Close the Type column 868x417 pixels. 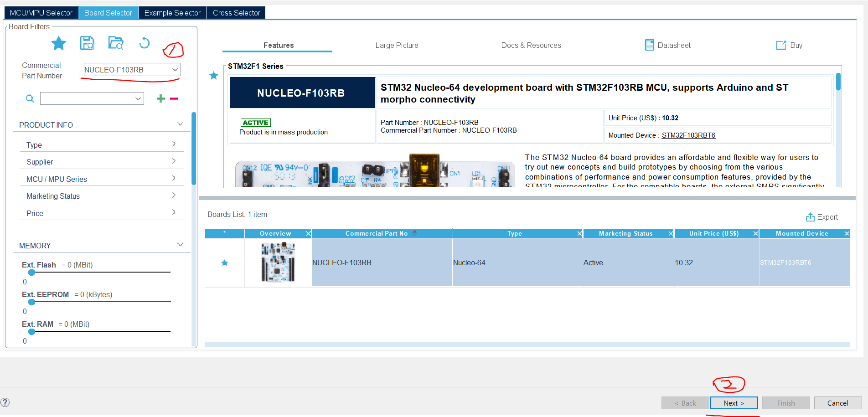pos(579,233)
